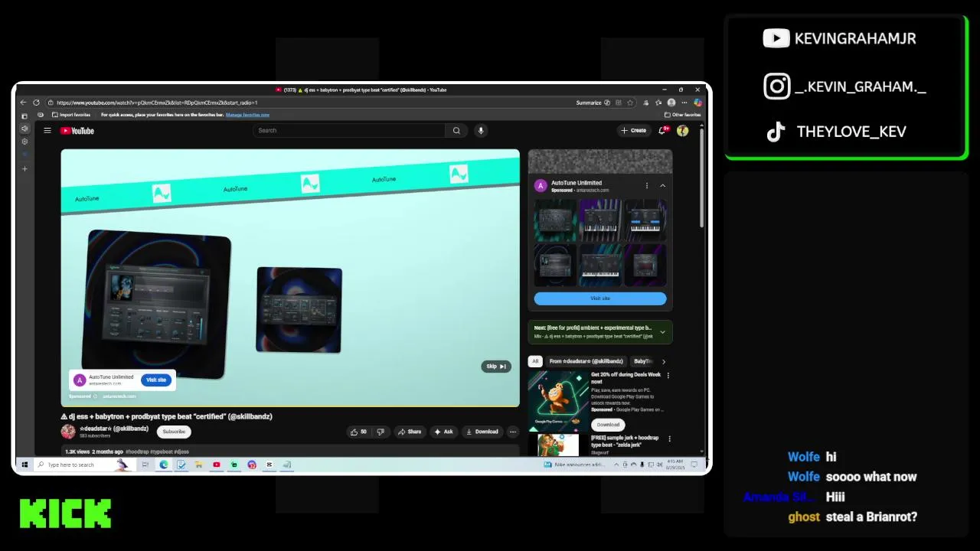Open options for Google Play Games ad
The height and width of the screenshot is (551, 980).
click(x=668, y=376)
